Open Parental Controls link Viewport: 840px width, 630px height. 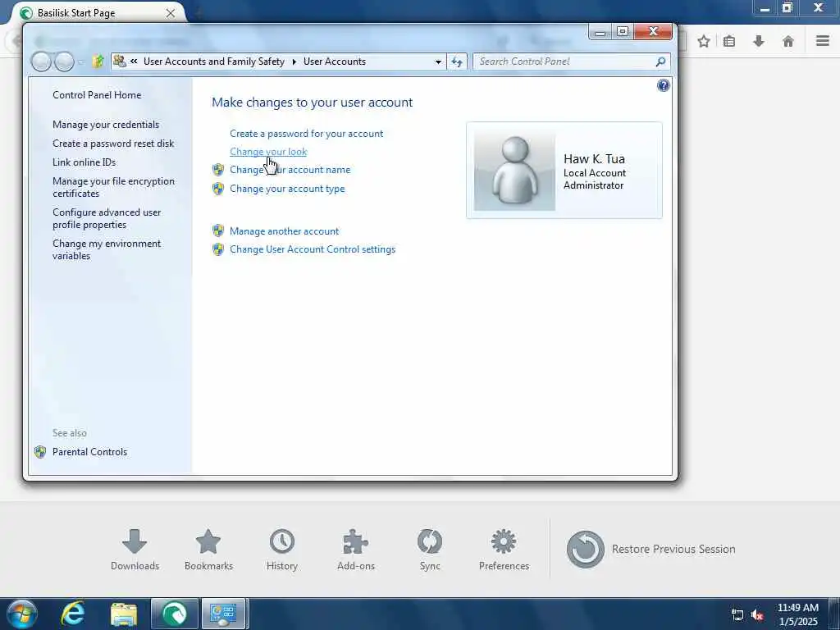coord(89,452)
